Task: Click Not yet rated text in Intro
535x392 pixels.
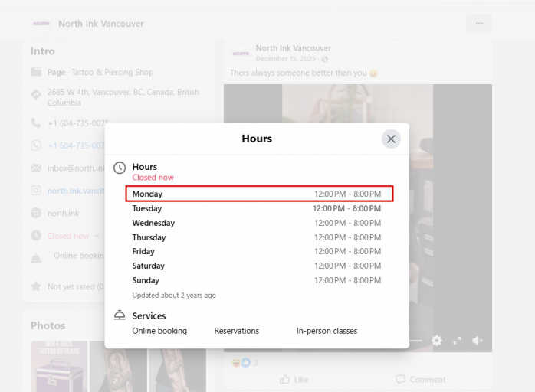Action: click(75, 286)
